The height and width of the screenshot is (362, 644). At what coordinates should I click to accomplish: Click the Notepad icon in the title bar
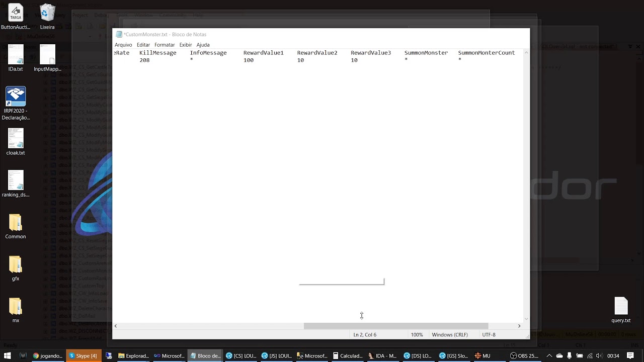pos(119,34)
